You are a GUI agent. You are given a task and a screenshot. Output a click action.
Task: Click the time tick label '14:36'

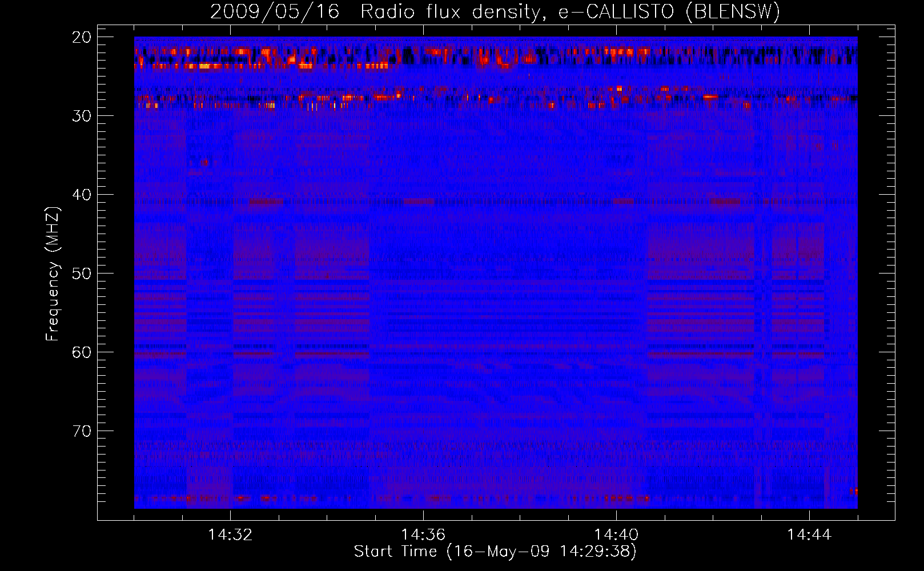point(423,535)
